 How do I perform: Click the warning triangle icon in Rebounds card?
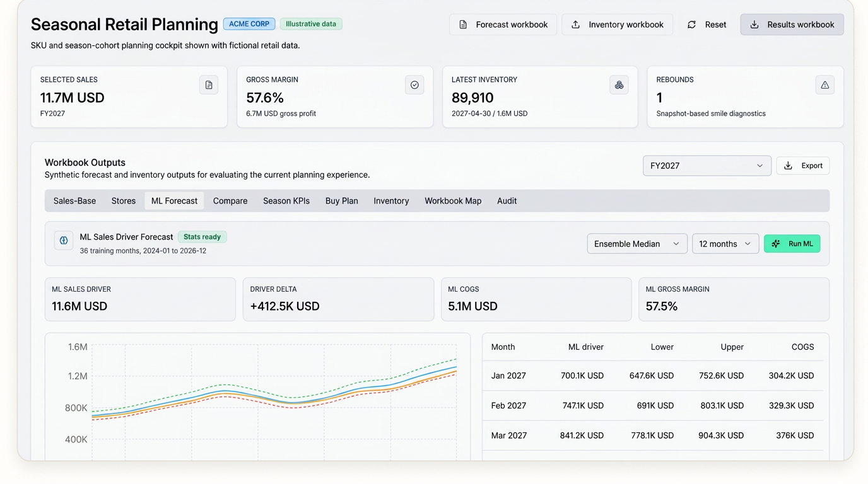click(x=824, y=85)
